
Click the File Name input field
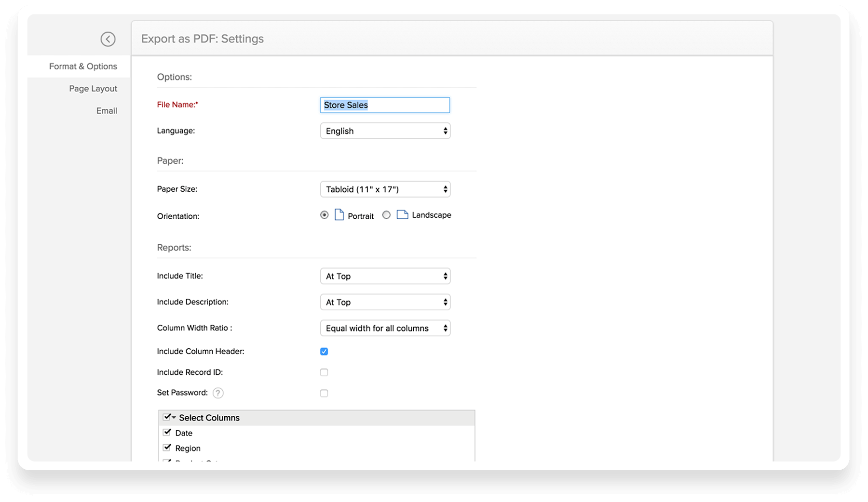click(385, 105)
